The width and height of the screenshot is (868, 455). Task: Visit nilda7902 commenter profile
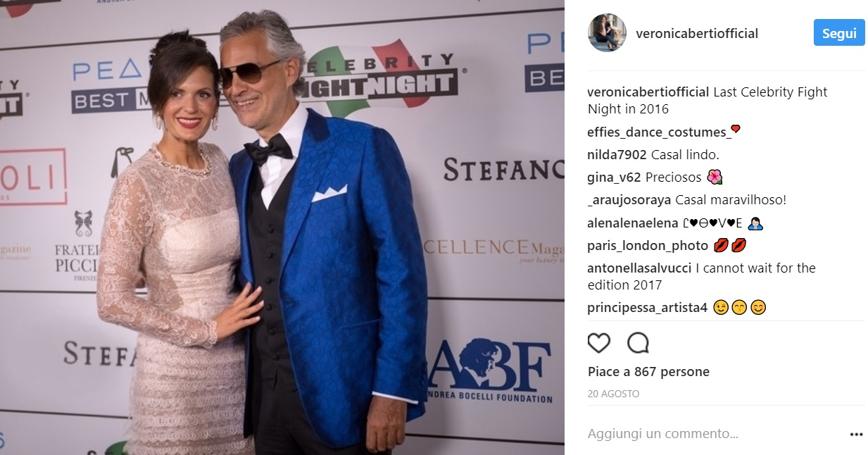[x=617, y=154]
